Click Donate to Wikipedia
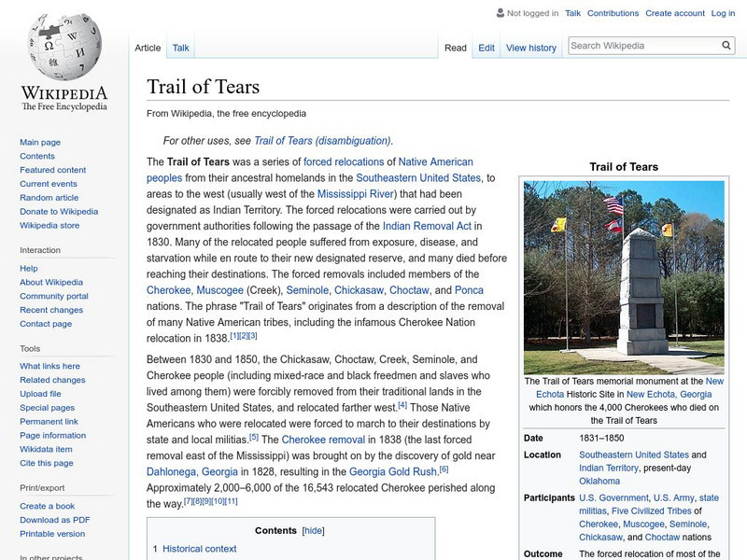Viewport: 747px width, 560px height. [59, 212]
